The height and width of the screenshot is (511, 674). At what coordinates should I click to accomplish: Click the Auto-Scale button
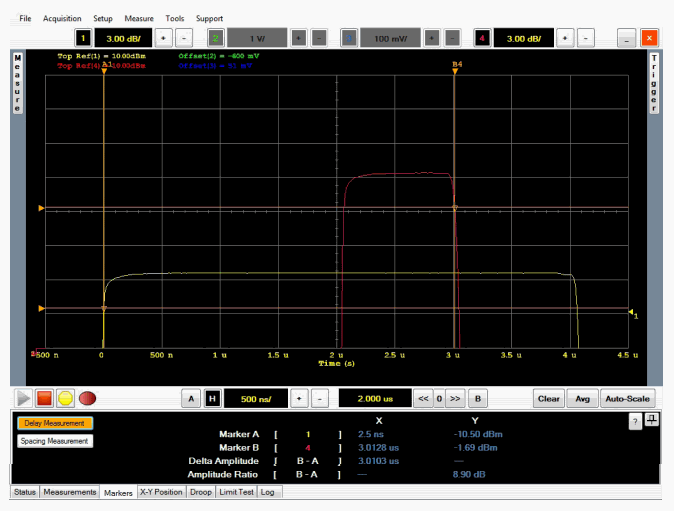coord(627,398)
